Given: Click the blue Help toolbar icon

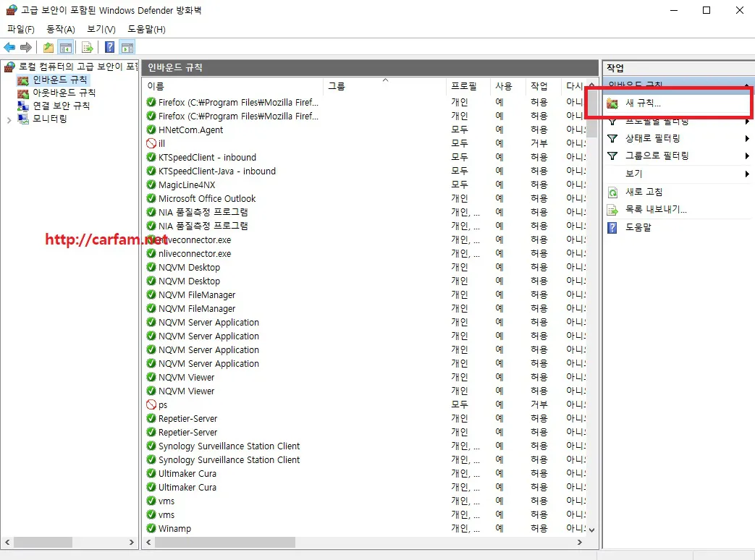Looking at the screenshot, I should point(110,47).
